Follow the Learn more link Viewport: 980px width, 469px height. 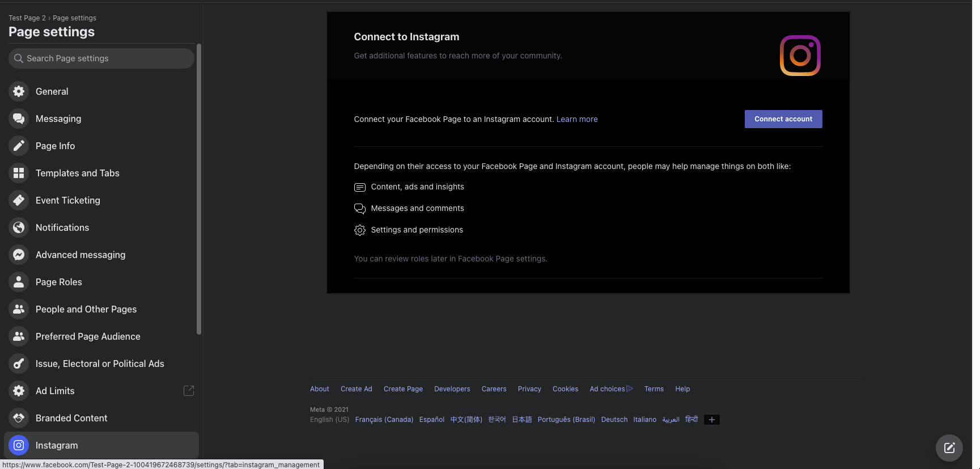click(x=577, y=119)
